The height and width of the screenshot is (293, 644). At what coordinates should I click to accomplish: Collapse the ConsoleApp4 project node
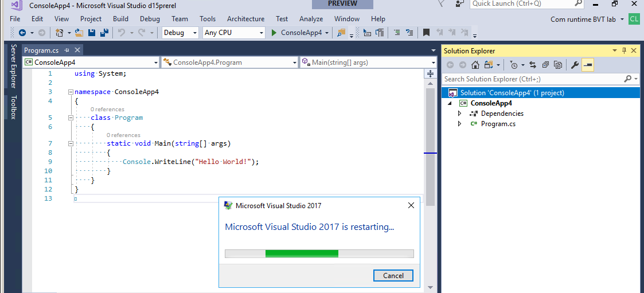click(450, 103)
